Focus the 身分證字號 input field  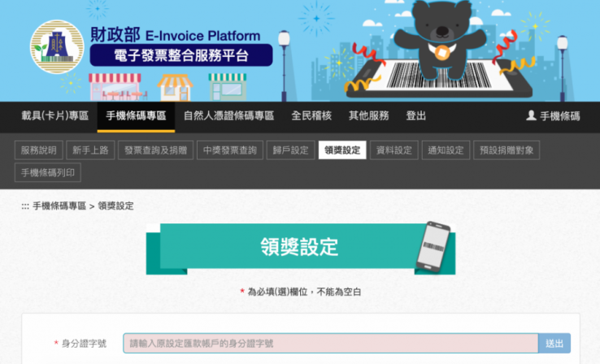(330, 344)
